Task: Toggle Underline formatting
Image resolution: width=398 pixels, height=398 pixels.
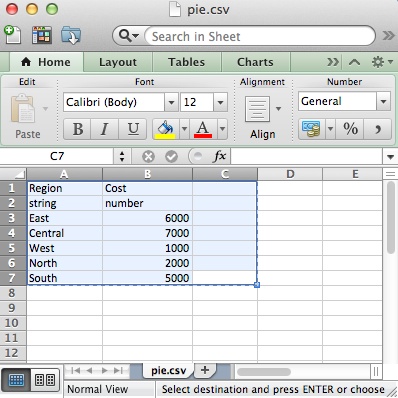Action: (133, 129)
